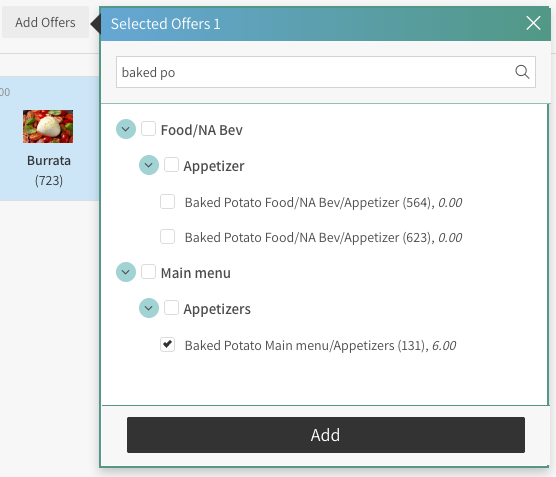Select Baked Potato (564) checkbox

click(167, 201)
